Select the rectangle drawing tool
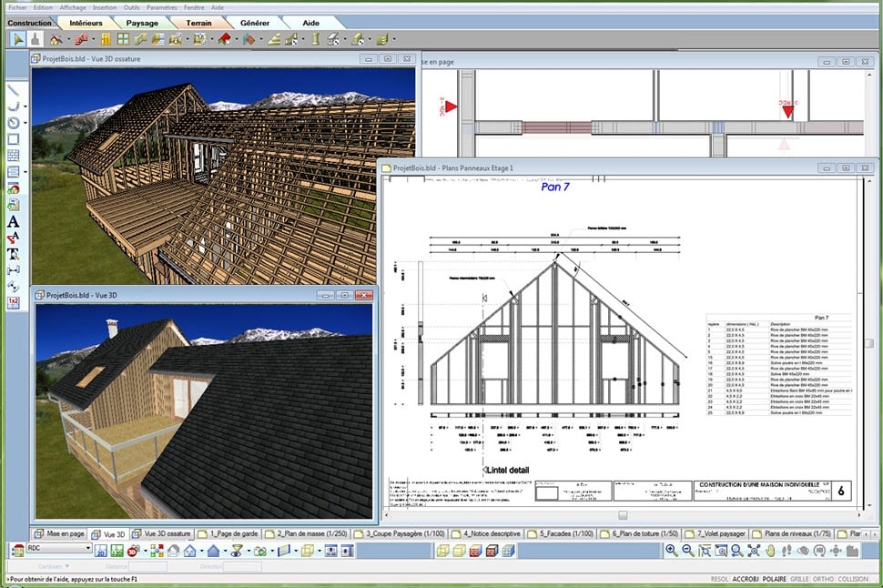The height and width of the screenshot is (588, 883). coord(13,139)
